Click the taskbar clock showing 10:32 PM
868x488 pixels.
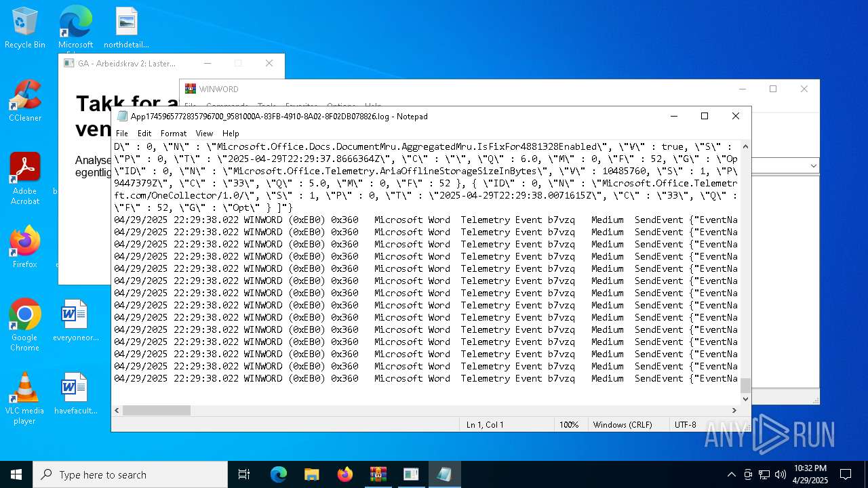pos(810,474)
